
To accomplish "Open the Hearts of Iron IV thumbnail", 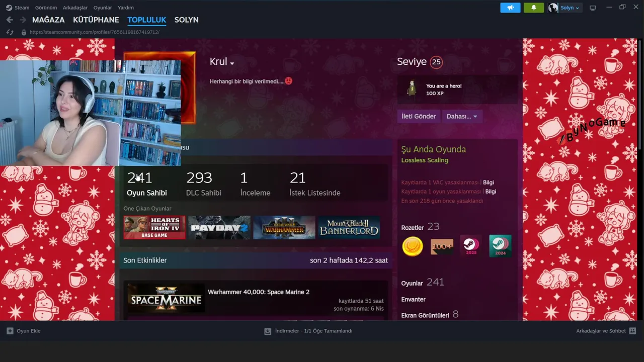I will pyautogui.click(x=154, y=228).
